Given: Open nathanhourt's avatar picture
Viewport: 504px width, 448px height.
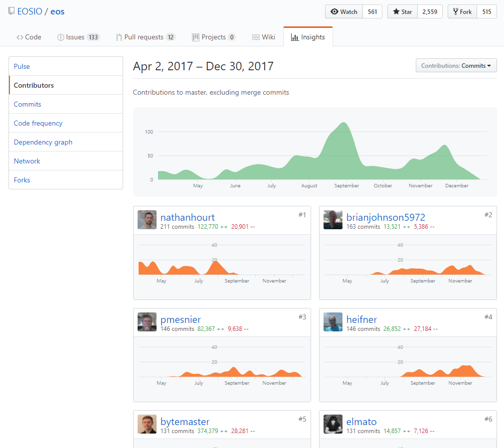Looking at the screenshot, I should click(147, 220).
